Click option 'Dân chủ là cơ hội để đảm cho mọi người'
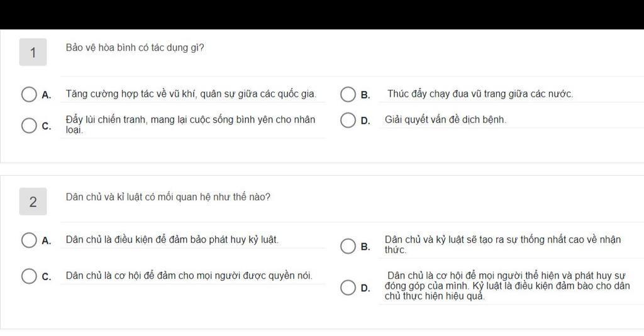644x336 pixels. pyautogui.click(x=189, y=276)
